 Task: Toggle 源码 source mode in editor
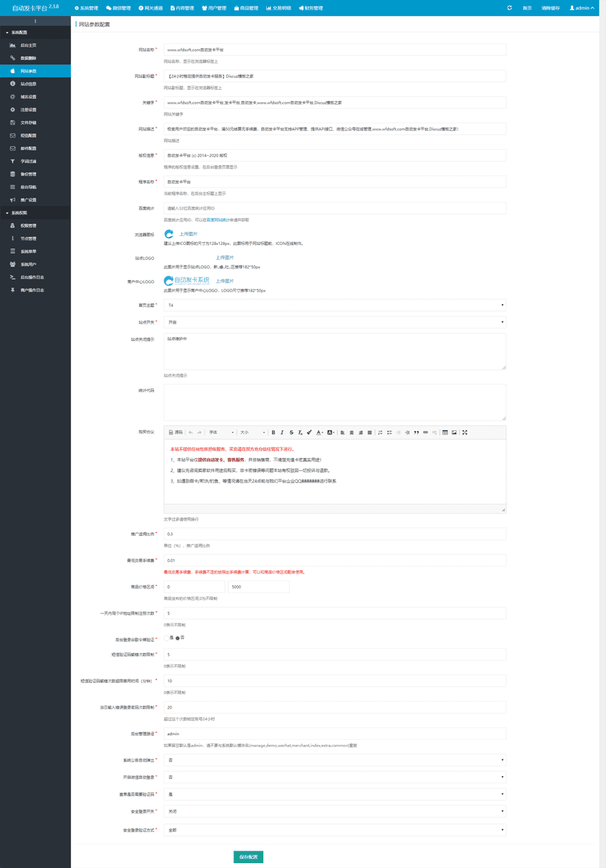tap(176, 432)
